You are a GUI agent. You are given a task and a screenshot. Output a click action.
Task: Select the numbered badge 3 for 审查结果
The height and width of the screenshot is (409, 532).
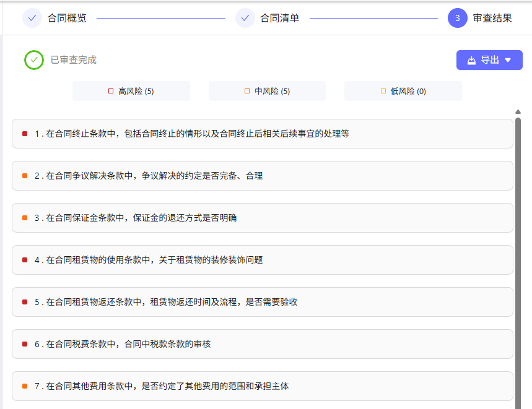point(457,18)
